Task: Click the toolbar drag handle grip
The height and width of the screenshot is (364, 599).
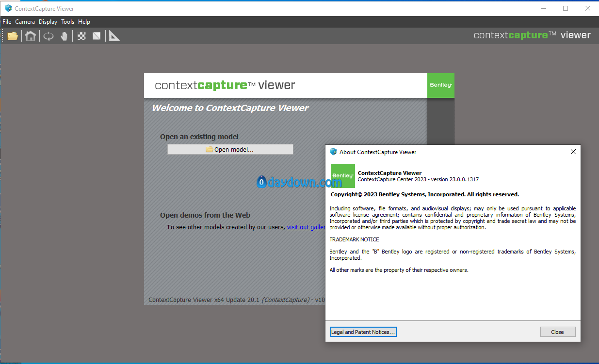Action: pos(2,36)
